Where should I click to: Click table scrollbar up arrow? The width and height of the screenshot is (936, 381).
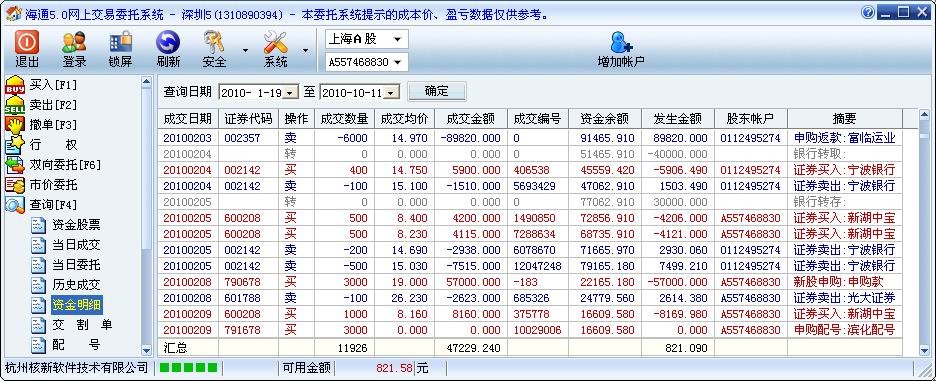(x=924, y=115)
